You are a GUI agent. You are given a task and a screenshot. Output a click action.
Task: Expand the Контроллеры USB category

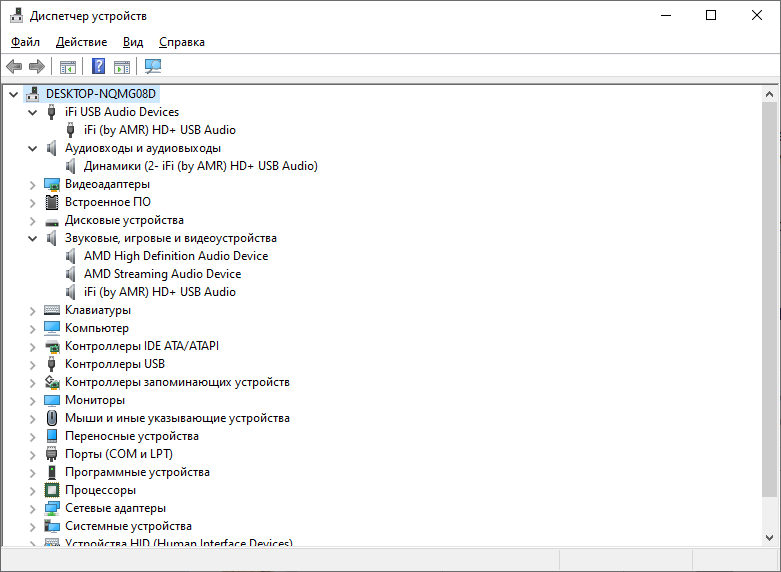tap(32, 365)
